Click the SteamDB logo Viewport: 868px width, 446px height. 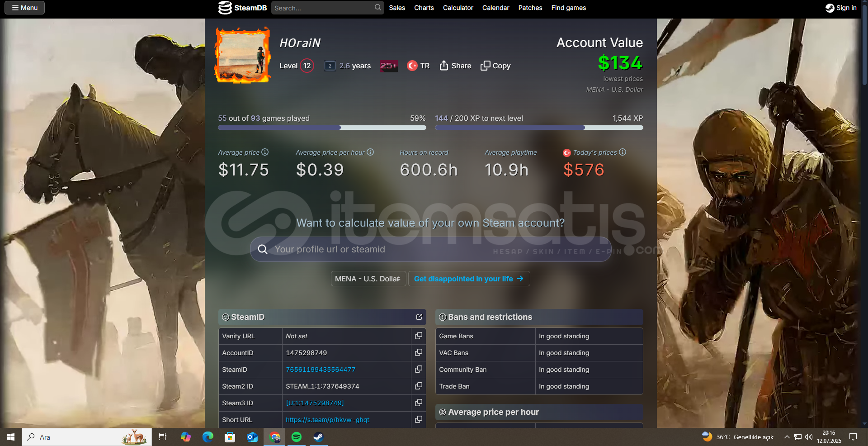pos(242,8)
